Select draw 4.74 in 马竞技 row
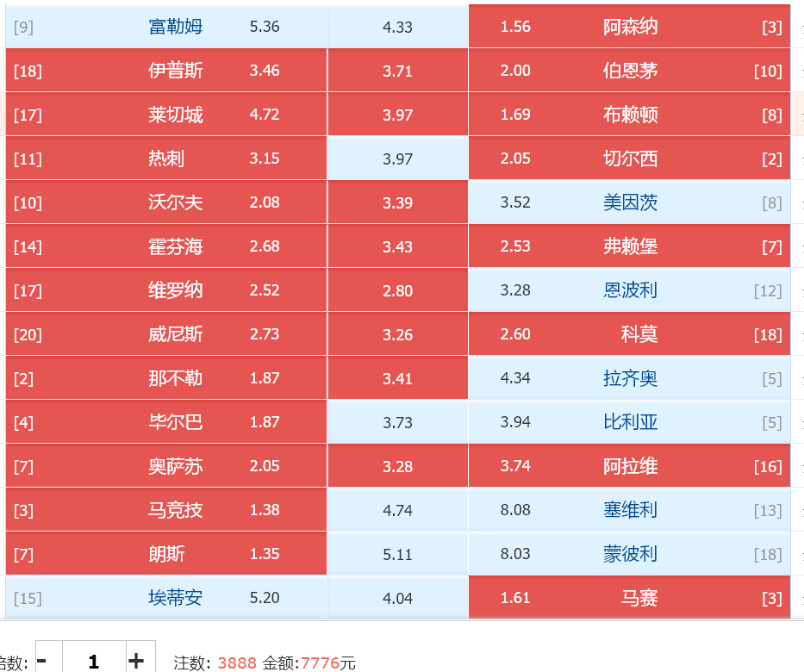The image size is (804, 672). [398, 510]
